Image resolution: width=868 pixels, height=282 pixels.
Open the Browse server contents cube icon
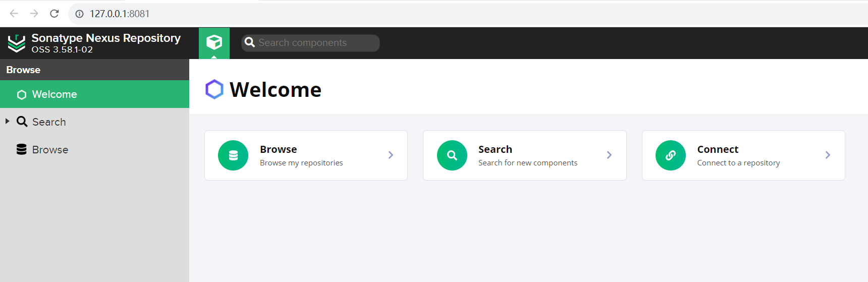pyautogui.click(x=214, y=42)
